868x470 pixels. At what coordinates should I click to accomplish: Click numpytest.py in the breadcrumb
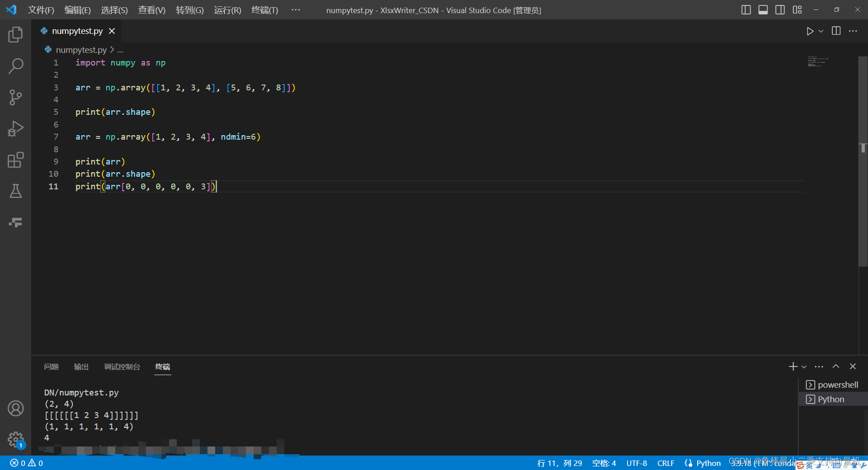click(81, 50)
